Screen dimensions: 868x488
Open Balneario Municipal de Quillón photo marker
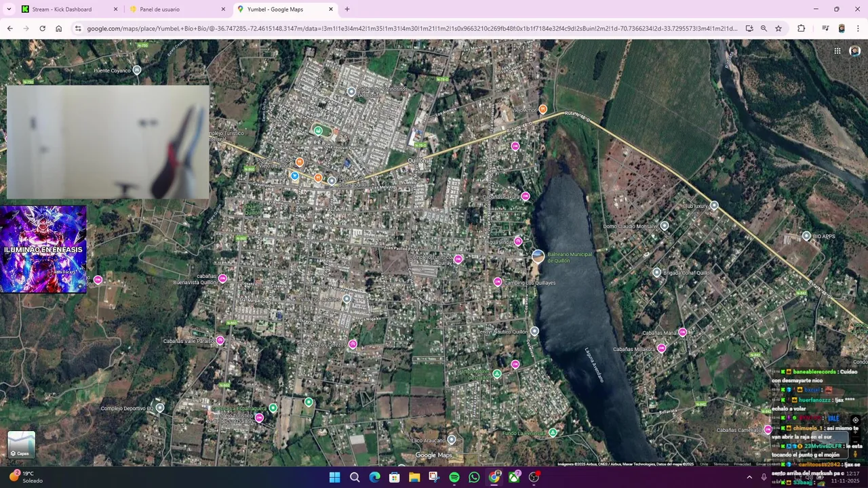[x=538, y=256]
